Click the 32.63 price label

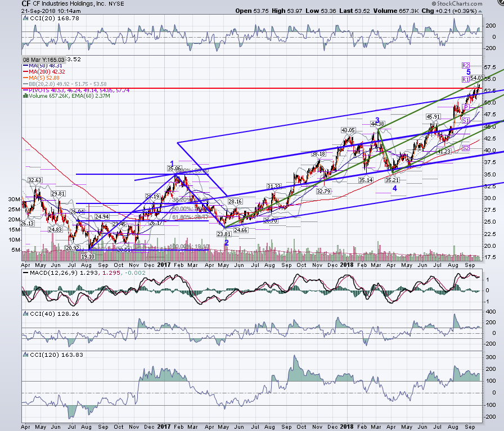[35, 180]
